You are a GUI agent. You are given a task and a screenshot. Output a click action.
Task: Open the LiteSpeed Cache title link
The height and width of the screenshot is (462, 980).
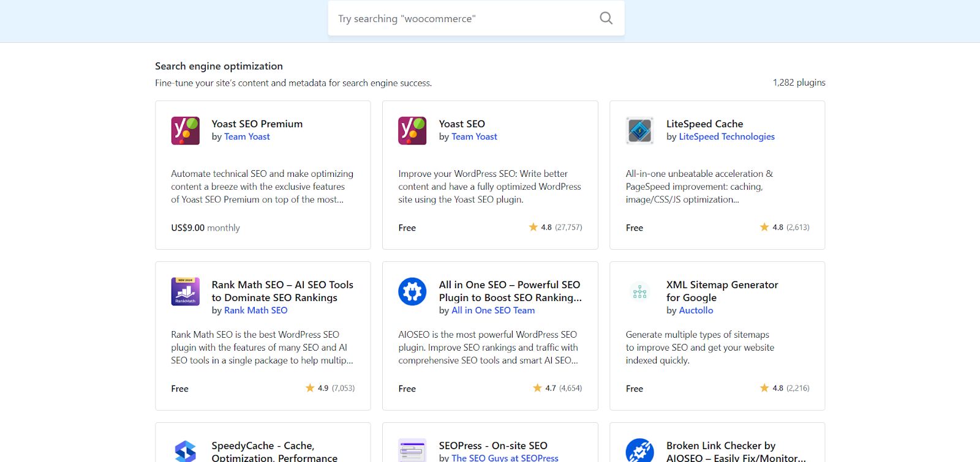click(x=704, y=124)
